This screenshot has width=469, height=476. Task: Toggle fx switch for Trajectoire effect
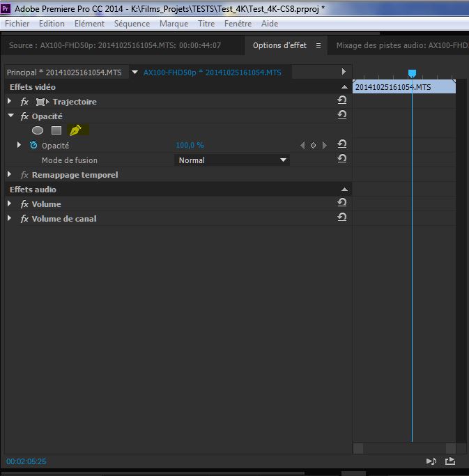[x=24, y=102]
